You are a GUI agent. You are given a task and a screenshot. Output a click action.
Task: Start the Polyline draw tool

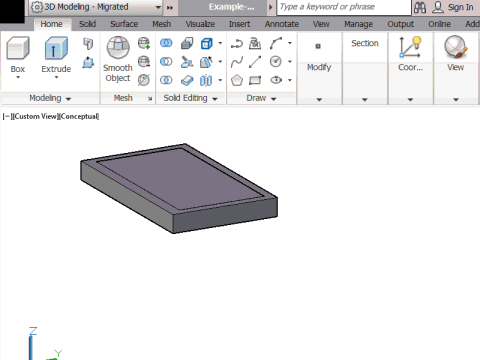[237, 43]
